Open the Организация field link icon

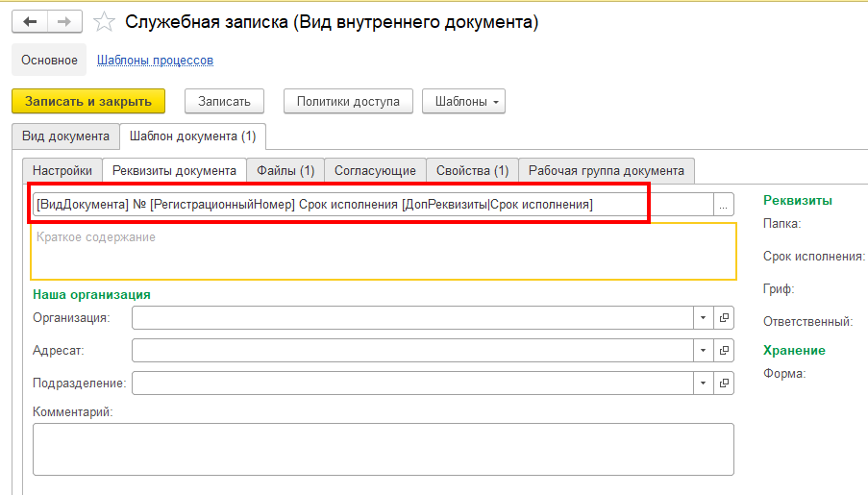(x=724, y=318)
